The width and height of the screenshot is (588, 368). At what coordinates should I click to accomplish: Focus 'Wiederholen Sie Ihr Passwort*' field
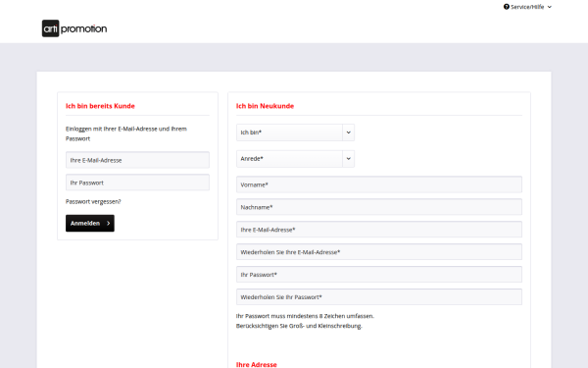pos(378,297)
